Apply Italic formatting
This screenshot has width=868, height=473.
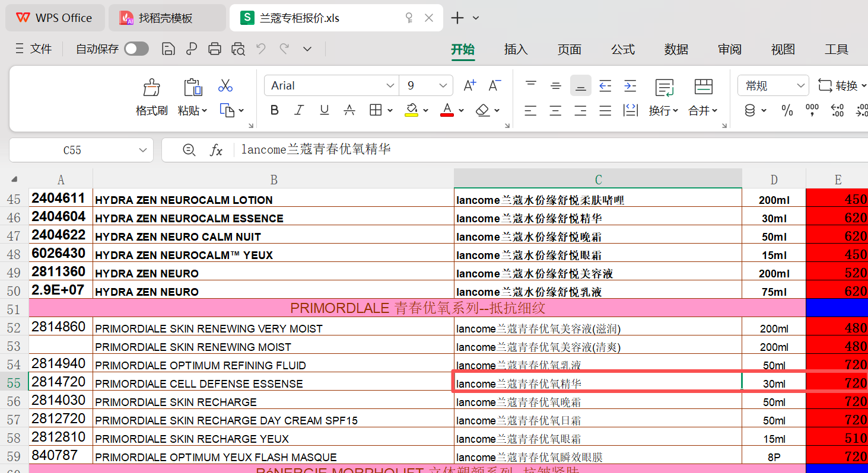(x=299, y=110)
